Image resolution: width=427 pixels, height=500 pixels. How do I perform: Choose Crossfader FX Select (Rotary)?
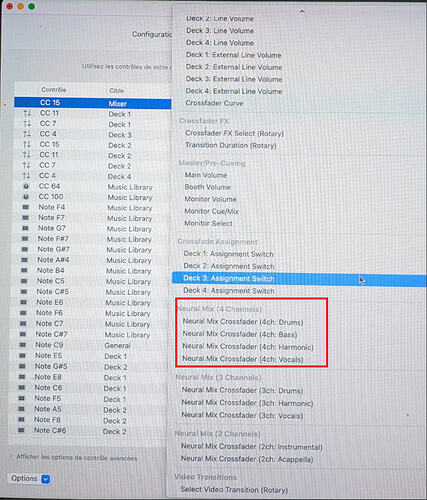234,133
